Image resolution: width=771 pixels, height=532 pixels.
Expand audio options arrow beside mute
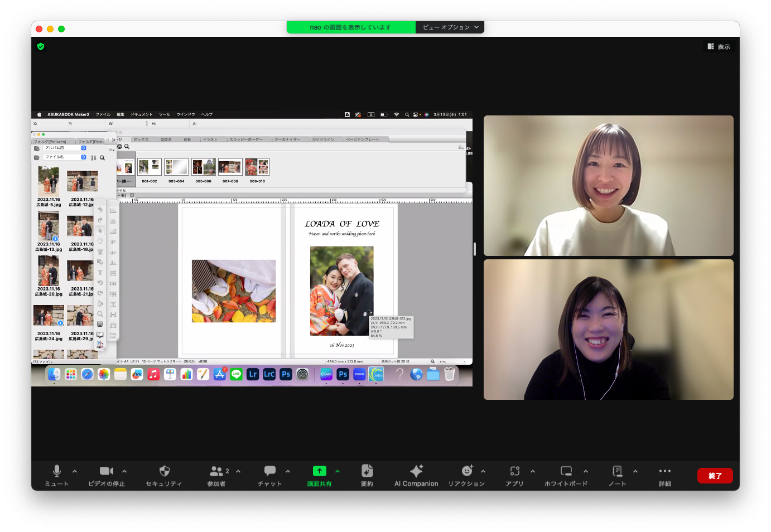[75, 471]
